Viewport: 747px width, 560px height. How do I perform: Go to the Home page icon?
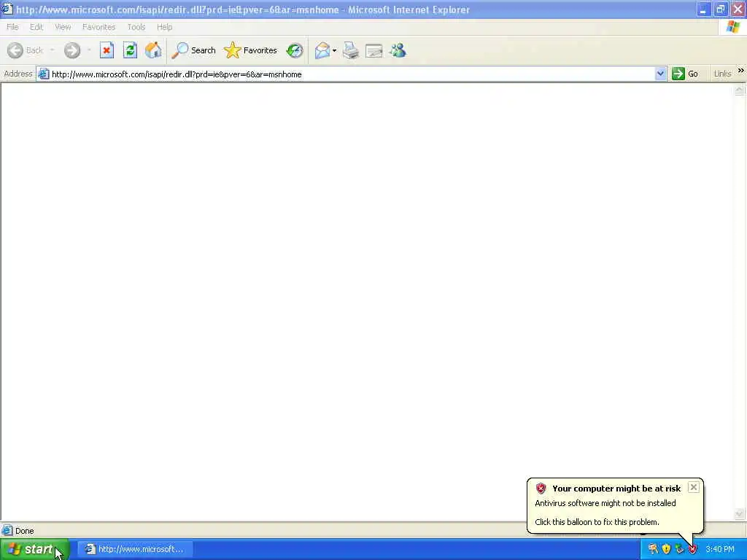[153, 50]
